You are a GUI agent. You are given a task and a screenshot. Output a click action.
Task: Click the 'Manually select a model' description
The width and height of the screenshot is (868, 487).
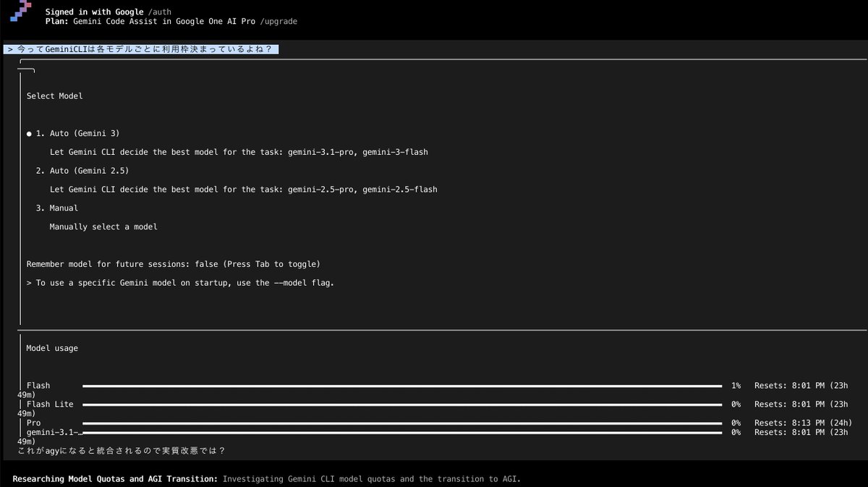tap(103, 227)
